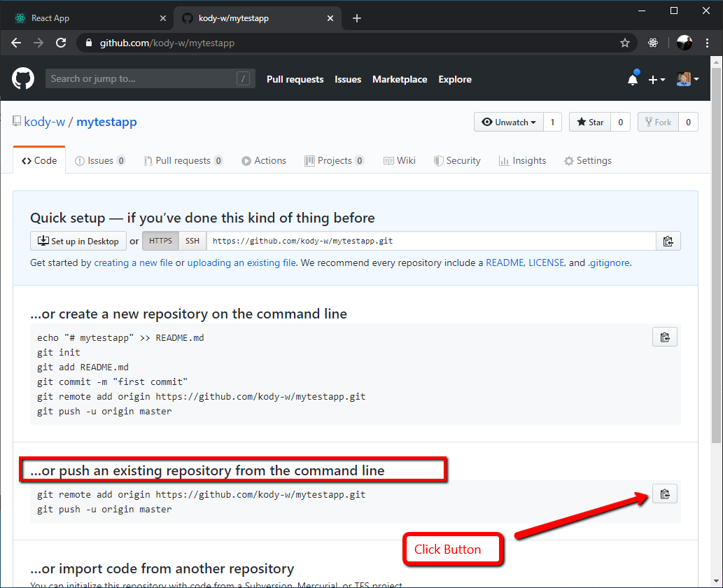
Task: View the forks count next to Fork
Action: click(689, 122)
